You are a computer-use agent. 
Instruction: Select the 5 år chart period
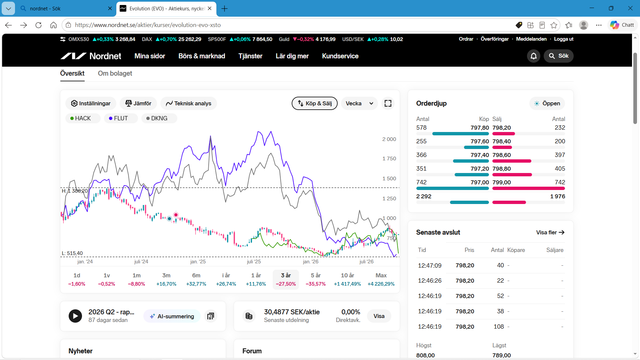(x=316, y=279)
